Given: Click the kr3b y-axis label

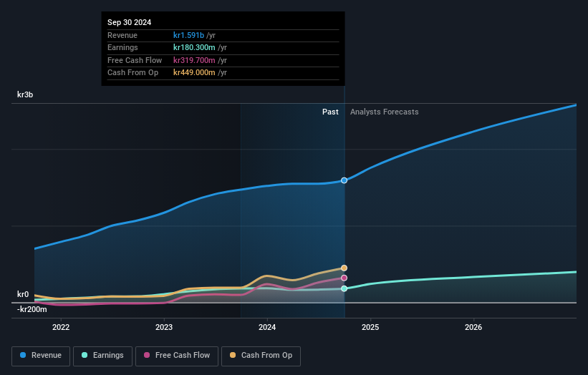Looking at the screenshot, I should (25, 94).
